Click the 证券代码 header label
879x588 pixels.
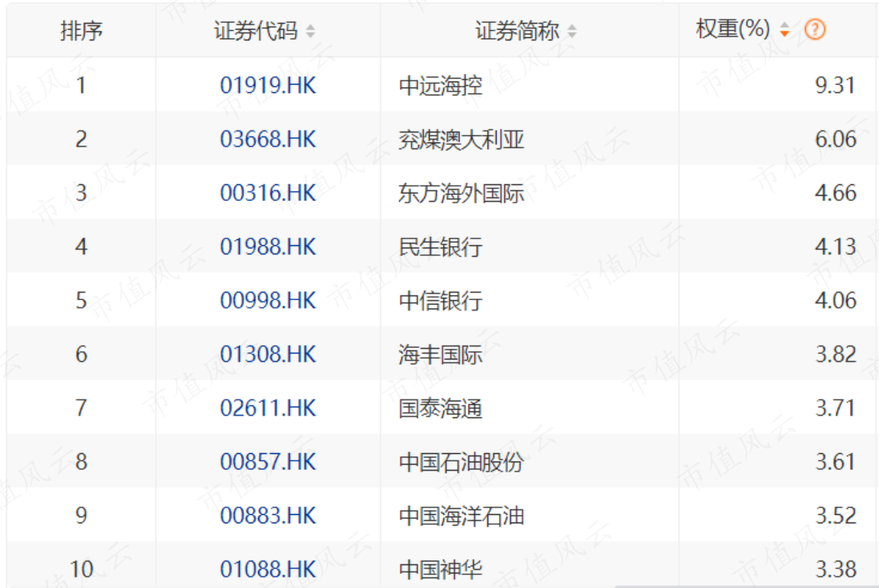click(x=256, y=30)
